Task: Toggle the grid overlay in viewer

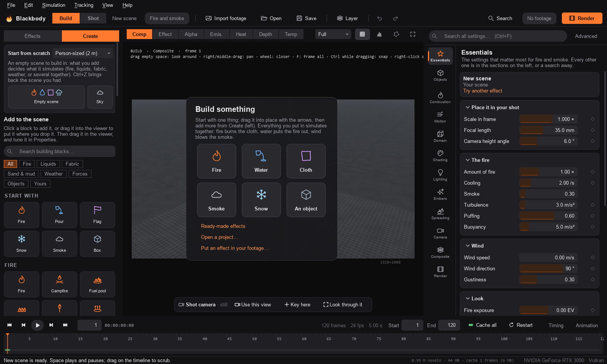Action: 362,34
